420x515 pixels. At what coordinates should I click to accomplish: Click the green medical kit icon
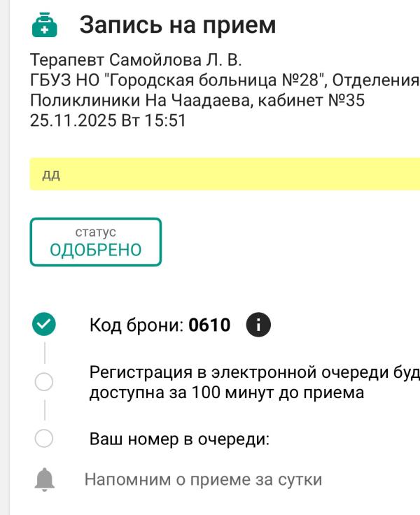[x=43, y=26]
